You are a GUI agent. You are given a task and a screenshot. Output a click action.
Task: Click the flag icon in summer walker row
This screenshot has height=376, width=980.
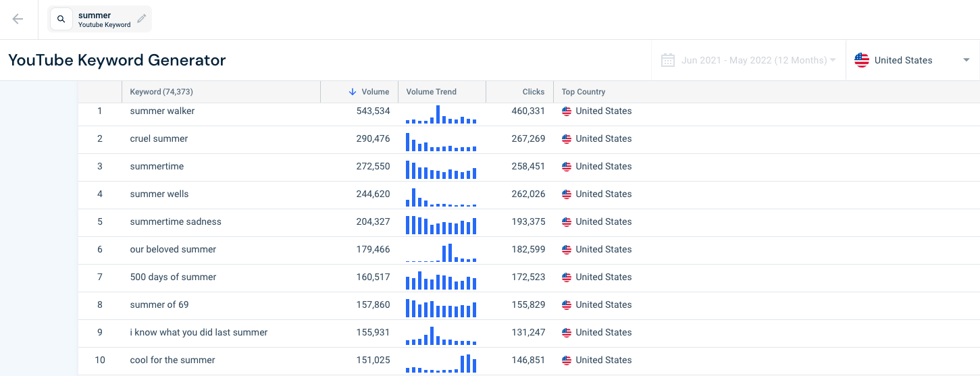567,111
